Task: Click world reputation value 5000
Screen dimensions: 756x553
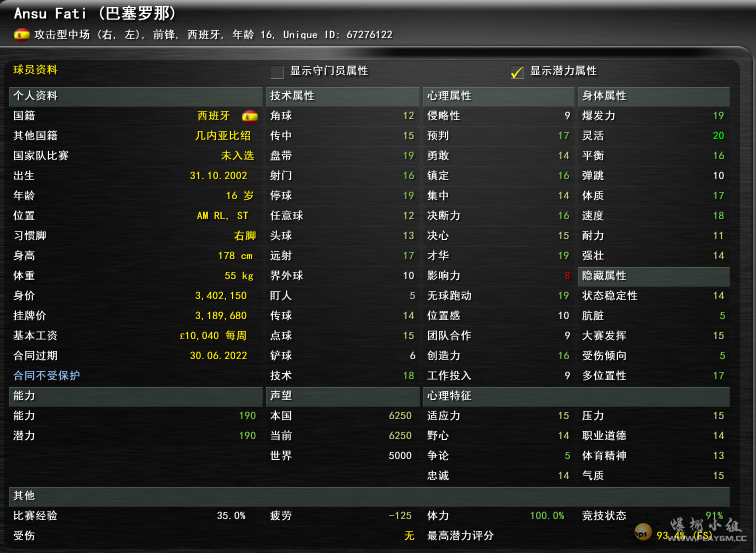Action: [x=400, y=456]
